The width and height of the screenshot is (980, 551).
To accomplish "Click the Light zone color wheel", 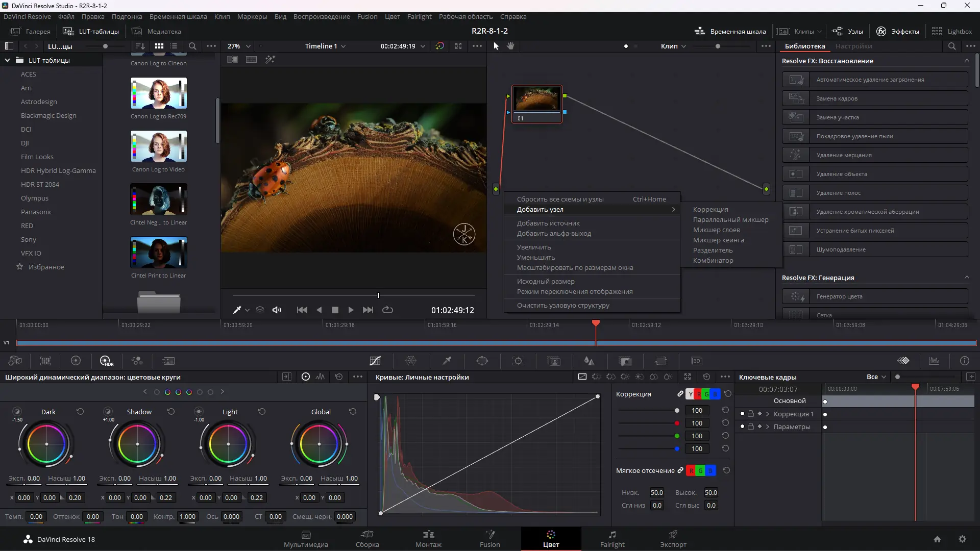I will coord(228,444).
